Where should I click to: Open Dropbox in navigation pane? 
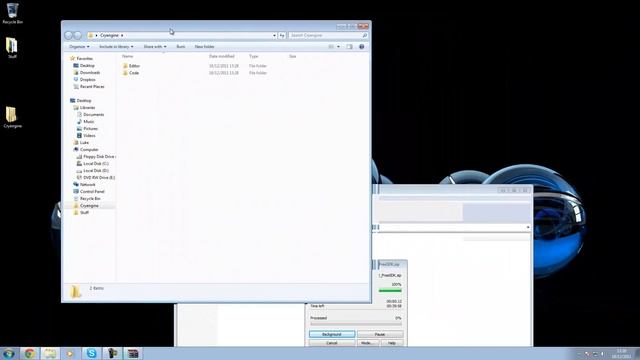point(87,80)
